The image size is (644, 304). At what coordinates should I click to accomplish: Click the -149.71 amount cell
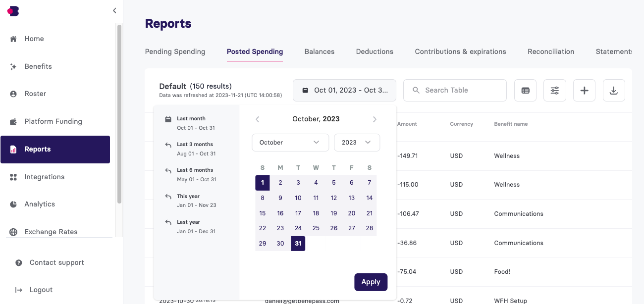point(407,156)
